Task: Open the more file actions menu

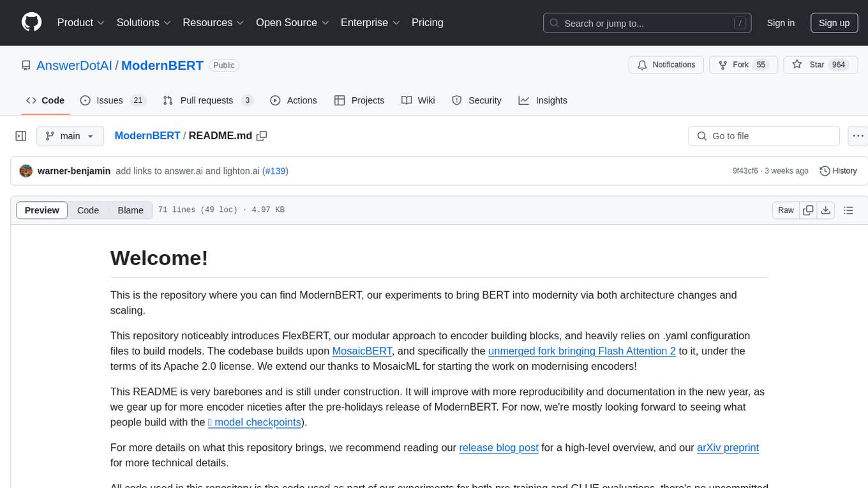Action: pyautogui.click(x=859, y=136)
